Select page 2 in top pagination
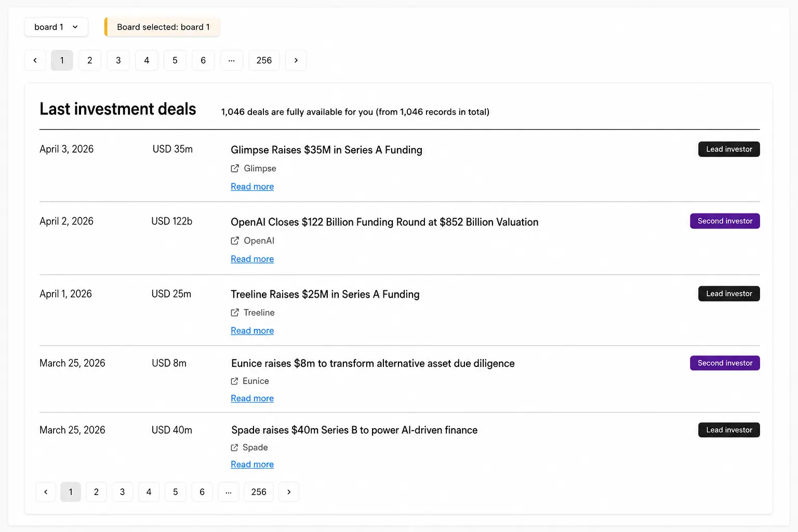 (x=90, y=60)
